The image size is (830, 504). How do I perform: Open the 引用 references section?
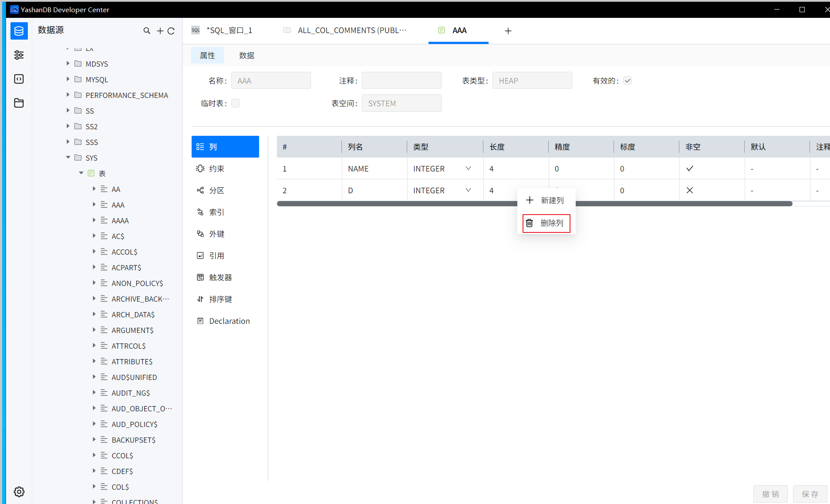pyautogui.click(x=225, y=255)
